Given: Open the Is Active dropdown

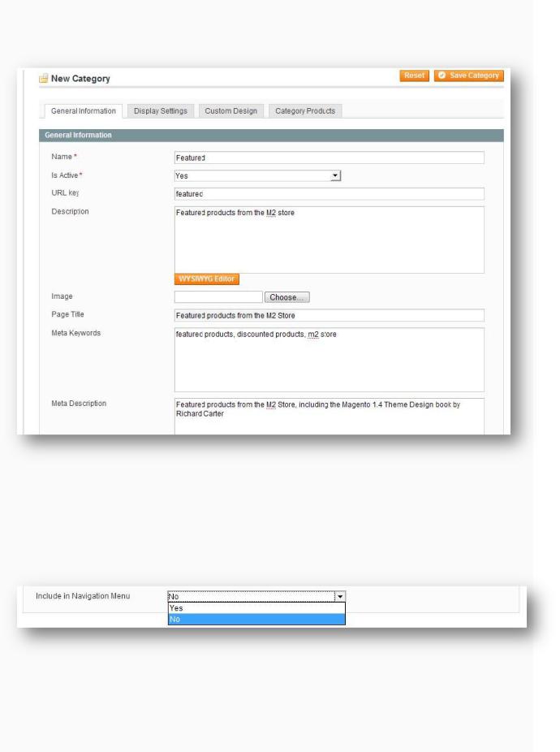Looking at the screenshot, I should (257, 176).
